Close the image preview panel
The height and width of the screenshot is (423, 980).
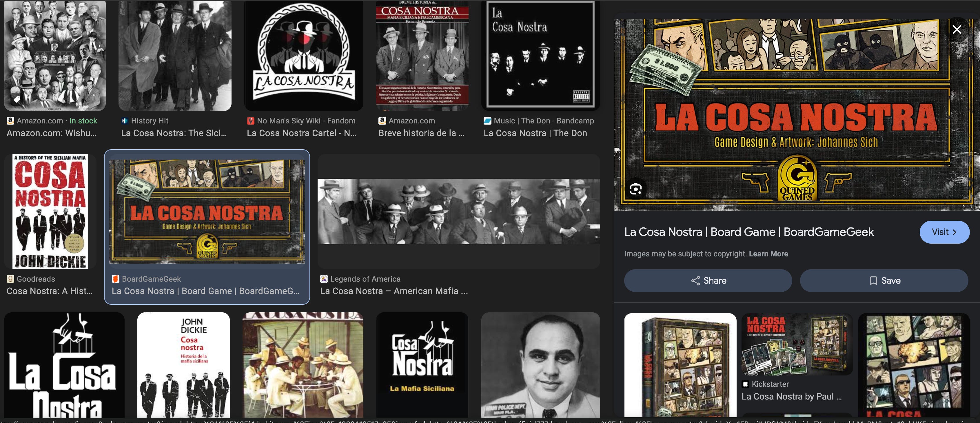(957, 29)
